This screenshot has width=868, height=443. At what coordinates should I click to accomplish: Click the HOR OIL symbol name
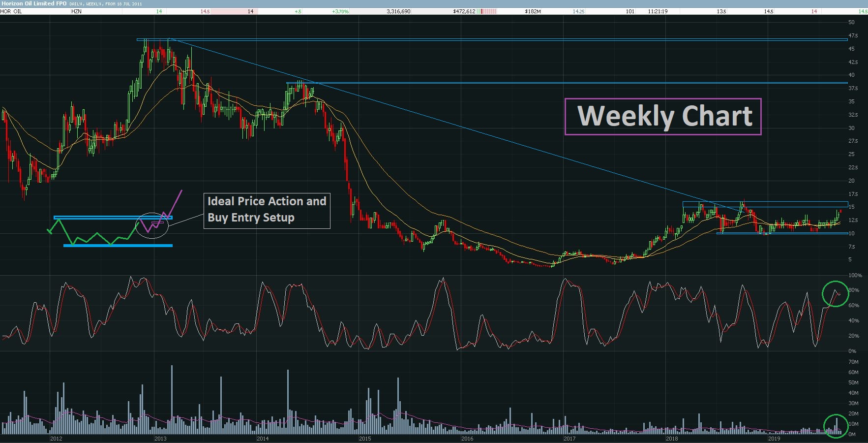(x=11, y=11)
